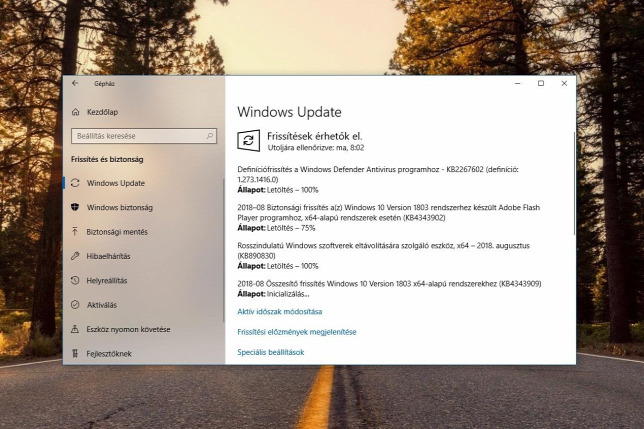Click the Hibaelhárítás wrench icon
The height and width of the screenshot is (429, 644).
(x=75, y=256)
